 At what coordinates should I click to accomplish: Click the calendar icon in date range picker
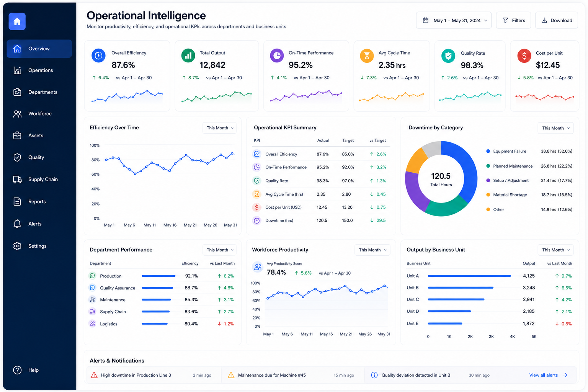click(x=425, y=20)
